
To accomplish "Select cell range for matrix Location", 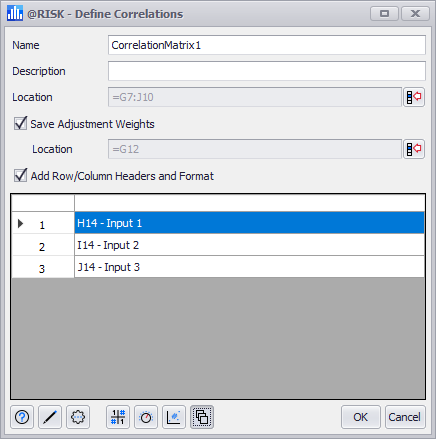I will point(414,97).
